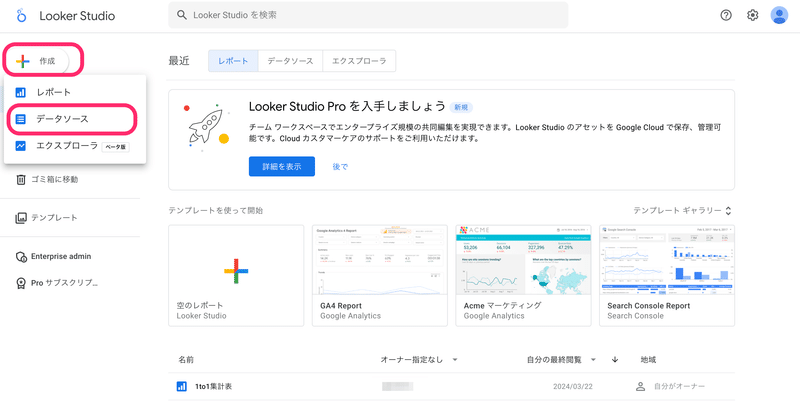This screenshot has height=404, width=800.
Task: Click the sort direction down arrow
Action: click(x=615, y=360)
